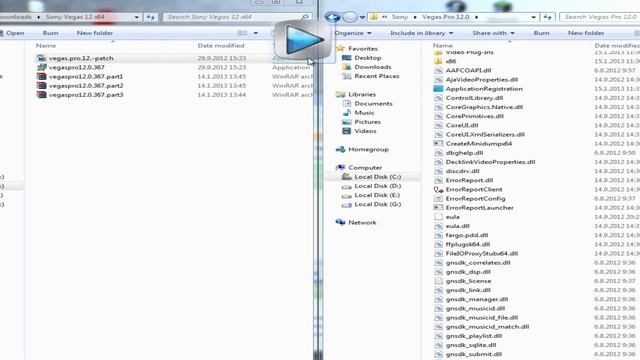Select vegaspro12.0.367.part1 archive

point(85,76)
